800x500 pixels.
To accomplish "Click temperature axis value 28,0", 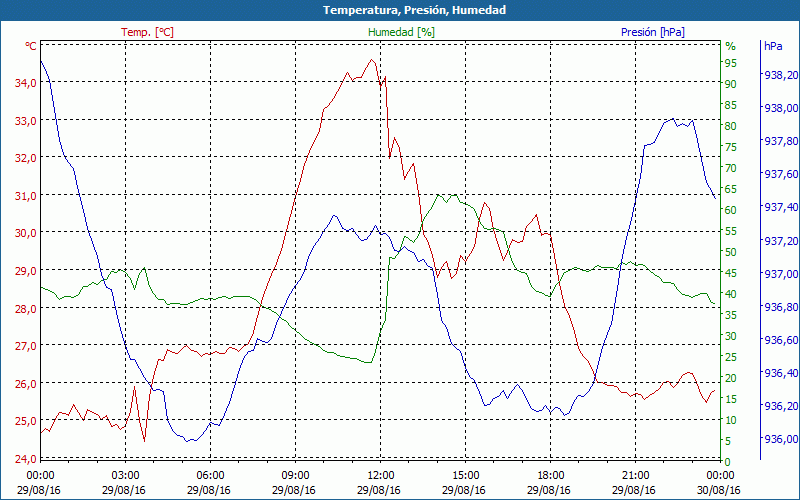I will pos(25,309).
